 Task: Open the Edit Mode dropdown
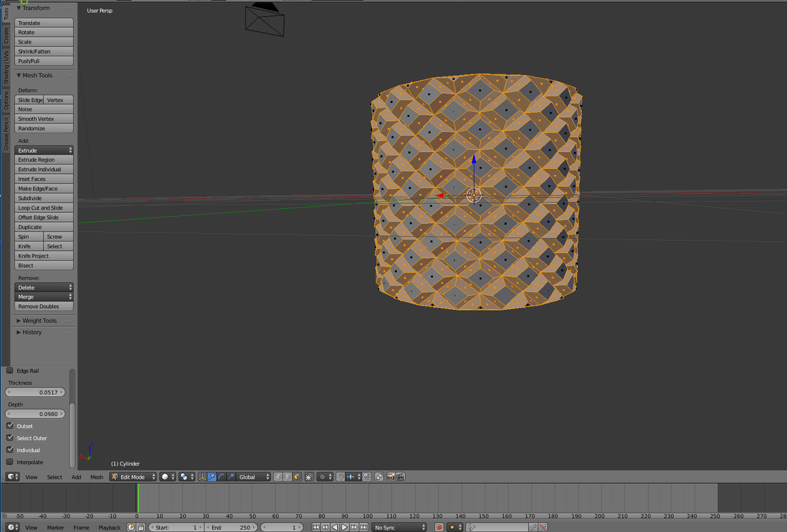point(133,477)
